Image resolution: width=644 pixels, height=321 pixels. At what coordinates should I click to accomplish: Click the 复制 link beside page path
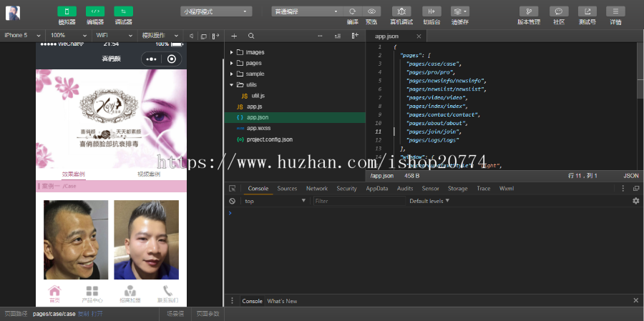[83, 314]
